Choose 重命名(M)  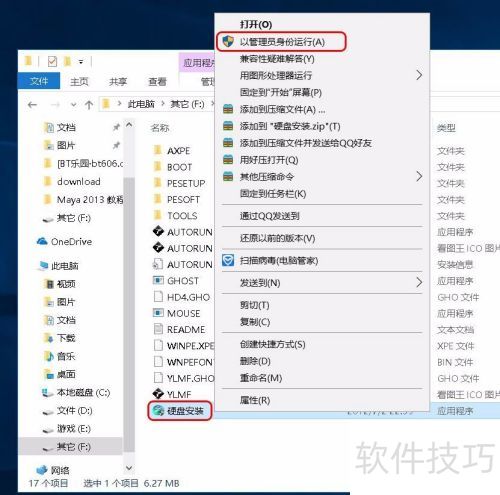click(x=261, y=378)
